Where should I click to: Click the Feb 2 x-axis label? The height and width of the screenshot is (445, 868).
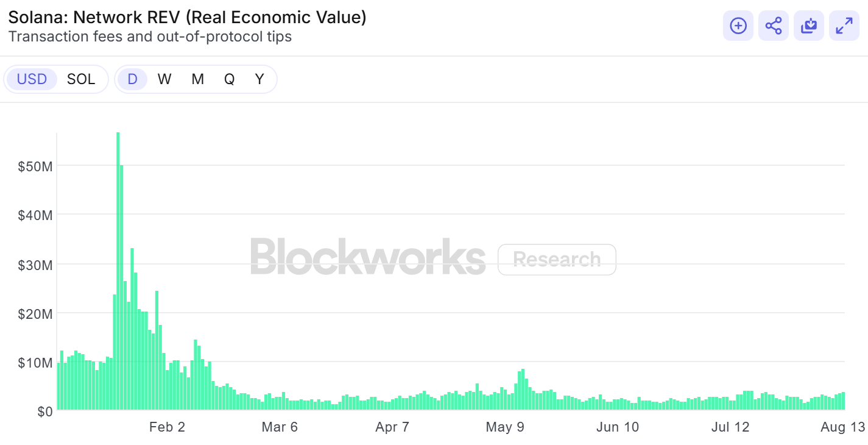click(167, 427)
